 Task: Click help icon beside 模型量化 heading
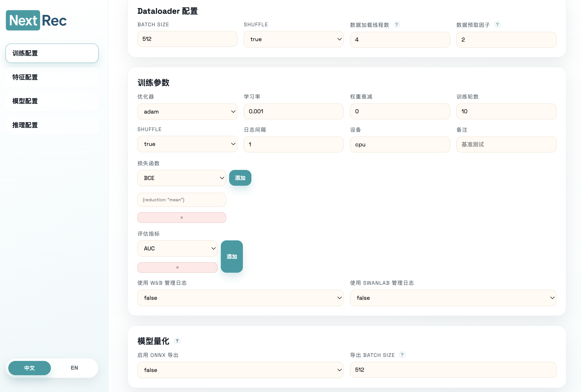[x=177, y=341]
